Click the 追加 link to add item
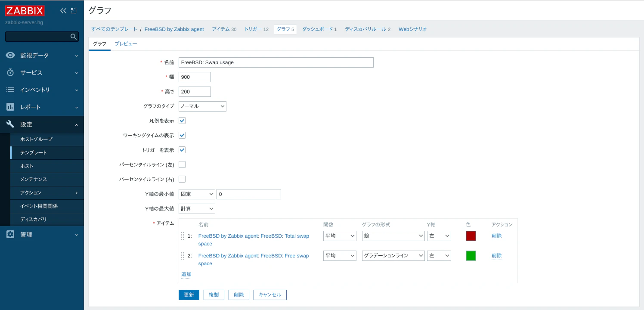644x310 pixels. 186,274
